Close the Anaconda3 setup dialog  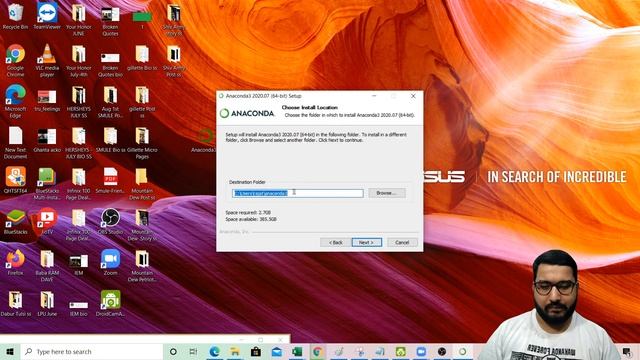point(413,96)
